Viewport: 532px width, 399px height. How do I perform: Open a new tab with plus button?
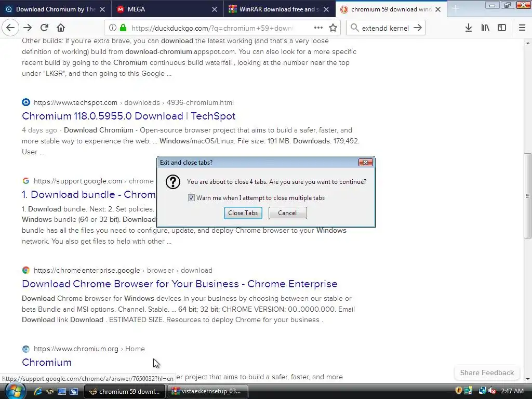(456, 9)
